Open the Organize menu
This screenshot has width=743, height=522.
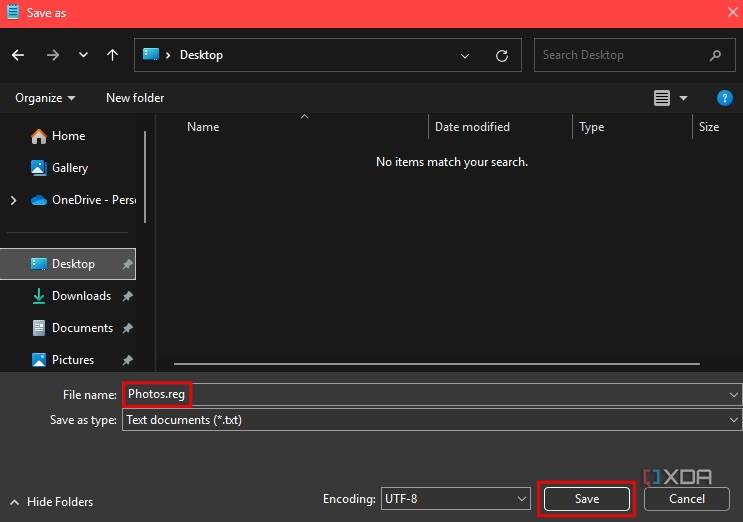tap(45, 98)
